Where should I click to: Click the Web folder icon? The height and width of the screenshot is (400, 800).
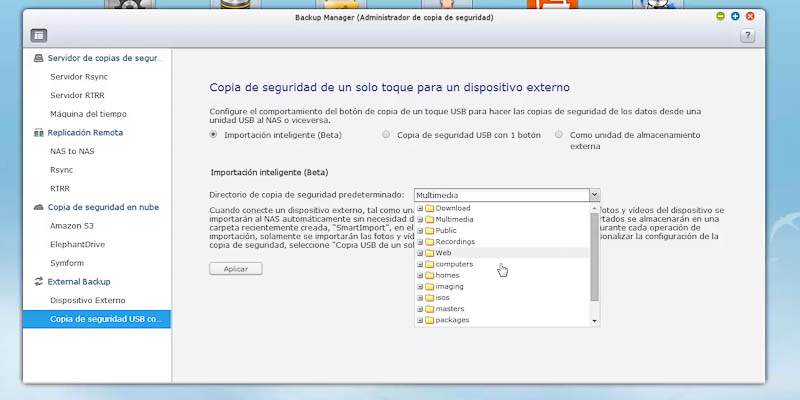point(429,253)
